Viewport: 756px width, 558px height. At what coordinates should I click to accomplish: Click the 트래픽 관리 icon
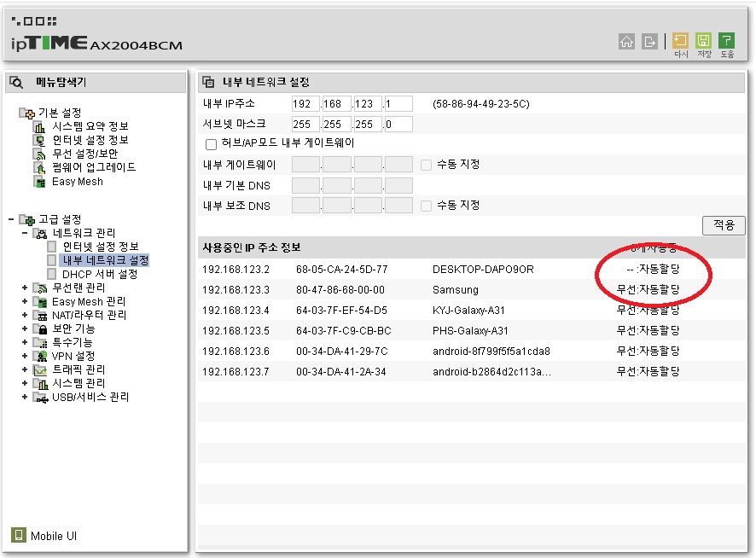40,370
